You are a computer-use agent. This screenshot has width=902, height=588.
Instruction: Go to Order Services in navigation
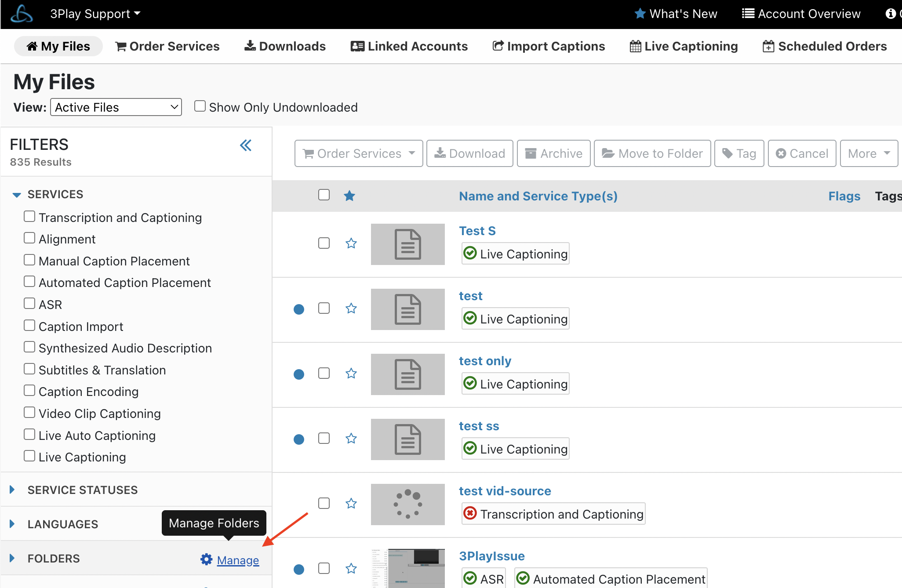(167, 46)
